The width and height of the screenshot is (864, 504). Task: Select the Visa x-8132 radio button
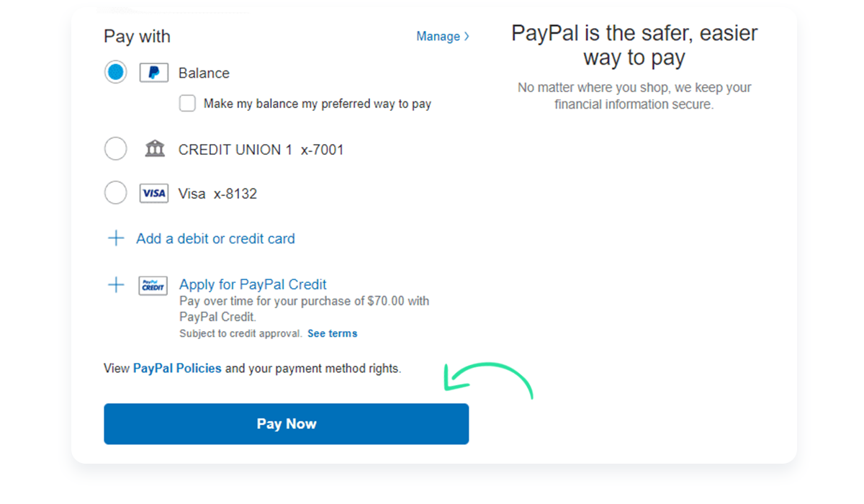(x=116, y=193)
